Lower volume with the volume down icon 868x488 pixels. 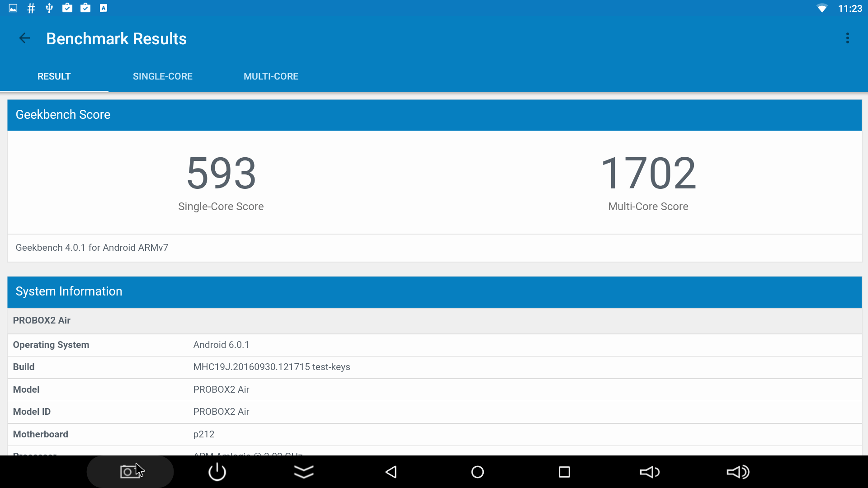coord(650,472)
